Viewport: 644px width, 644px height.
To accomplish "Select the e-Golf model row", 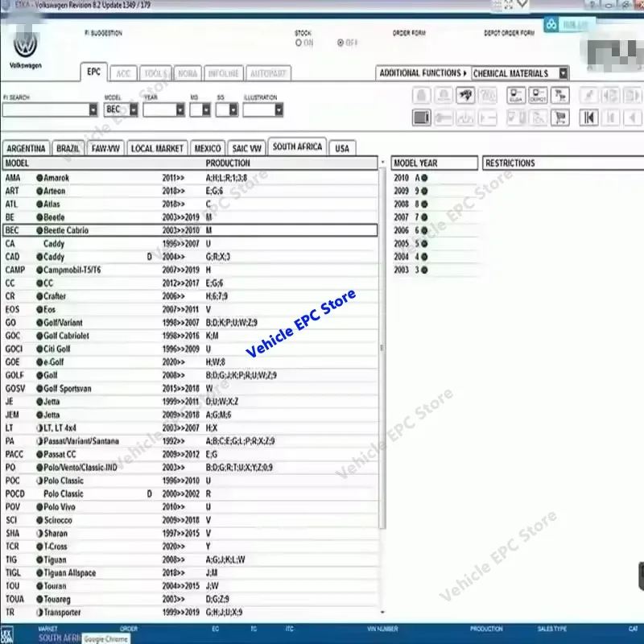I will 190,361.
